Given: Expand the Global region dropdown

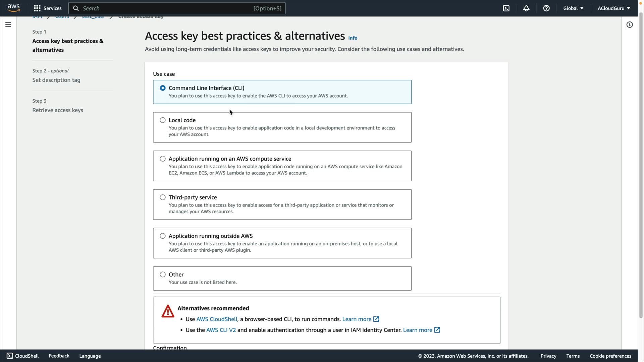Looking at the screenshot, I should coord(573,8).
